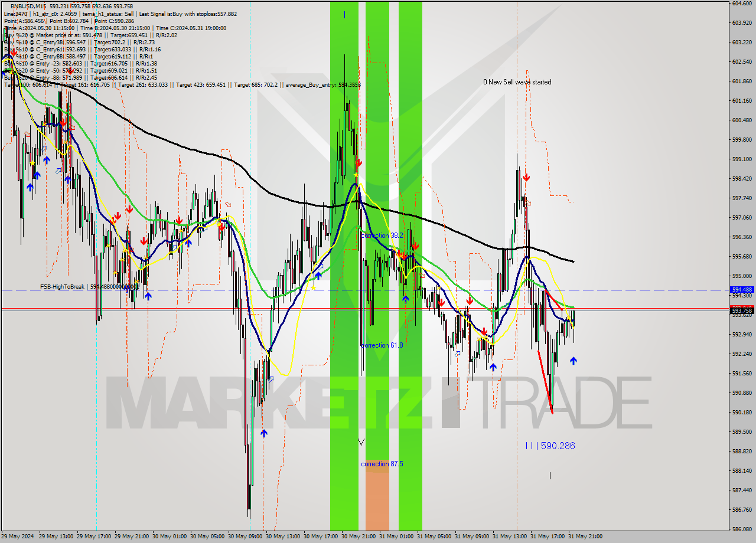Click the 599.110 price axis value
Image resolution: width=756 pixels, height=543 pixels.
[x=741, y=159]
